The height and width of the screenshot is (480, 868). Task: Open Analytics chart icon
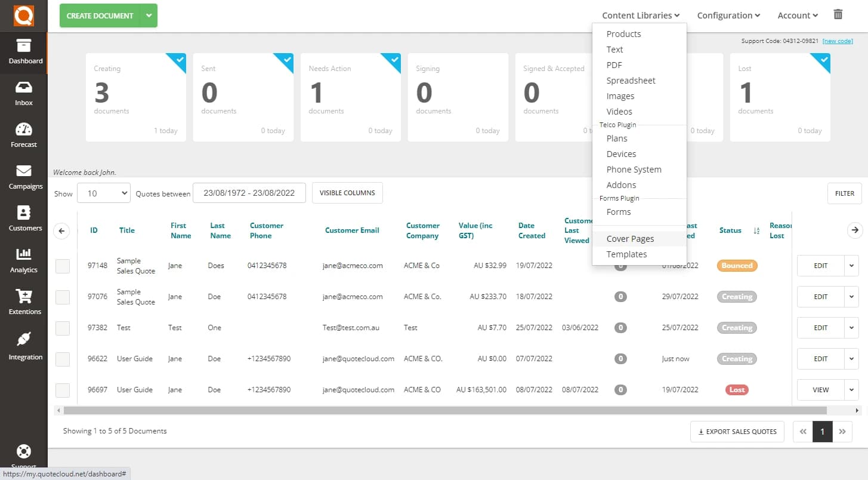[x=24, y=256]
